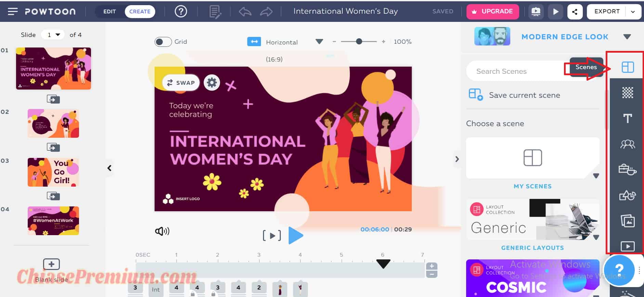Select slide 01 thumbnail

[53, 68]
